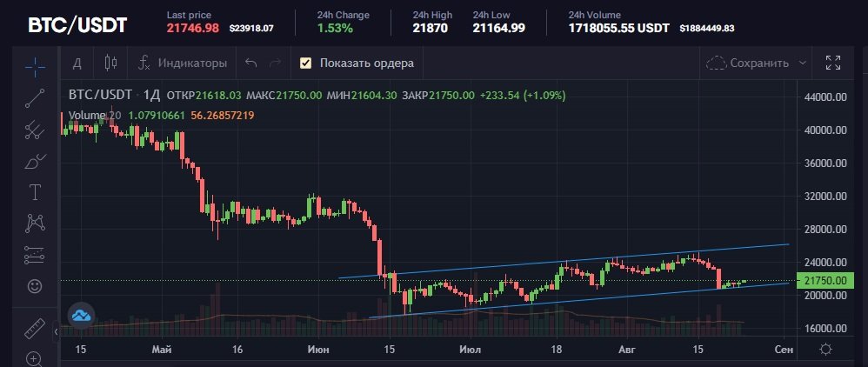Collapse the left drawing toolbar

[56, 332]
